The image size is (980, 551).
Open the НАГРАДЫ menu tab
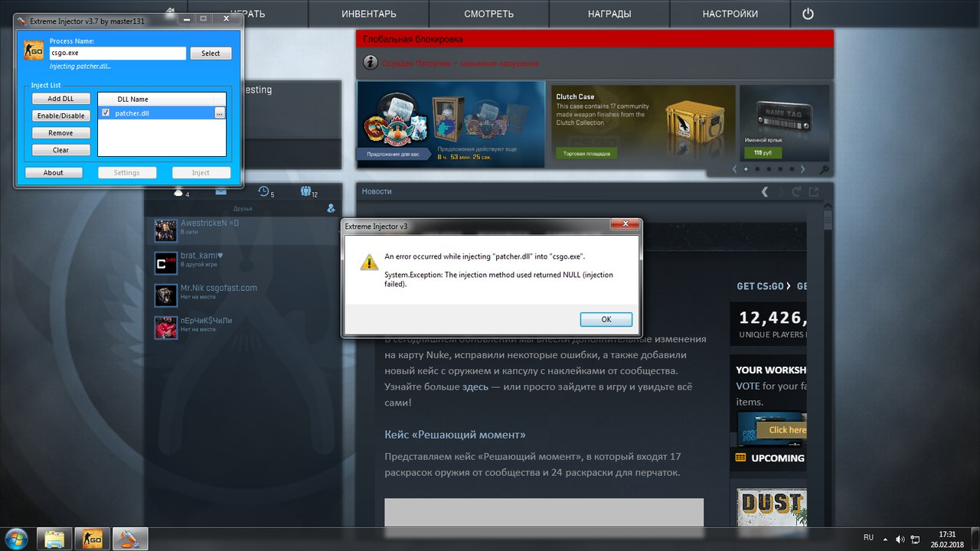click(x=609, y=14)
